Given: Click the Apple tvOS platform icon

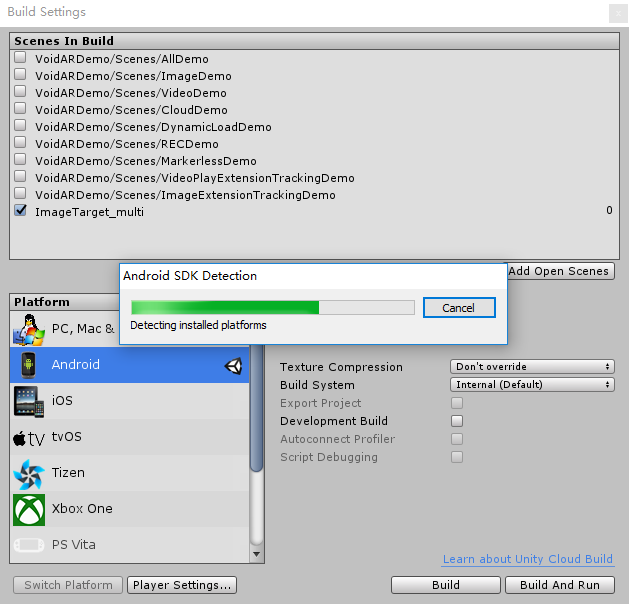Looking at the screenshot, I should pyautogui.click(x=28, y=438).
